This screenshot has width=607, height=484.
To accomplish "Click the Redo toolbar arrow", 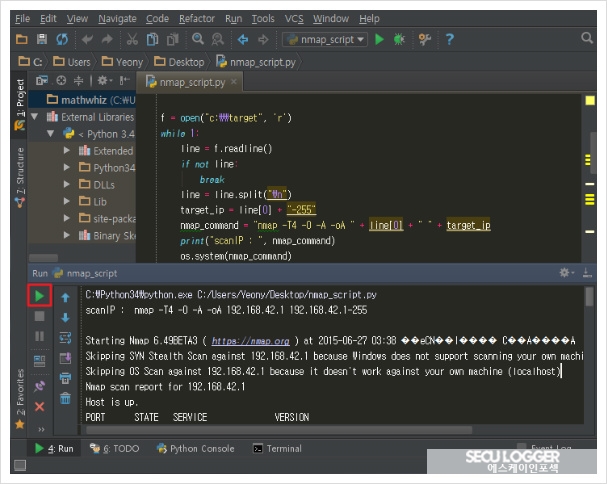I will tap(107, 39).
